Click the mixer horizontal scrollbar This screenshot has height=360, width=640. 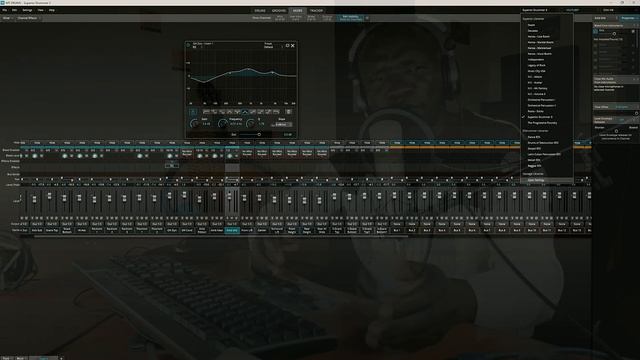click(x=220, y=236)
